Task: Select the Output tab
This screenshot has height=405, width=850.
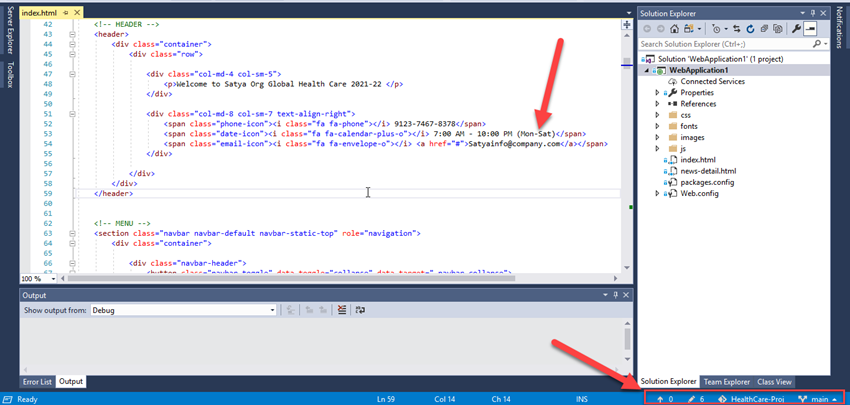Action: pyautogui.click(x=71, y=382)
